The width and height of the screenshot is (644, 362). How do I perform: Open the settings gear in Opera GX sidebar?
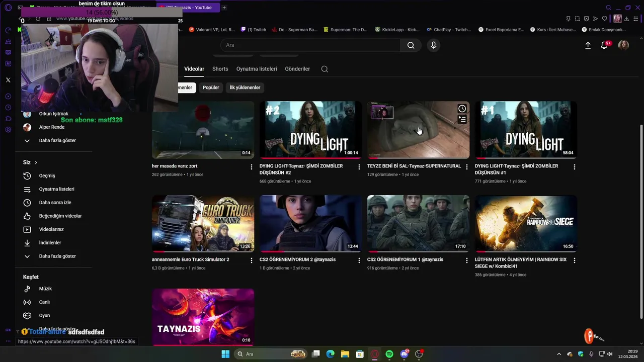[8, 130]
